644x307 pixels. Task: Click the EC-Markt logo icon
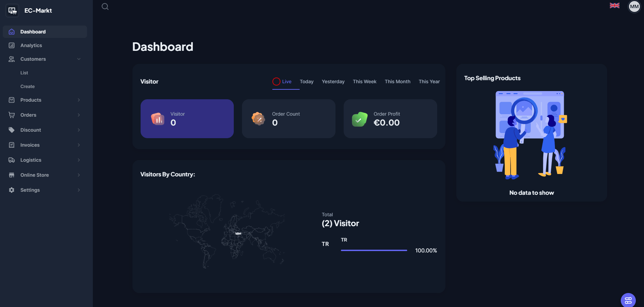pos(12,11)
